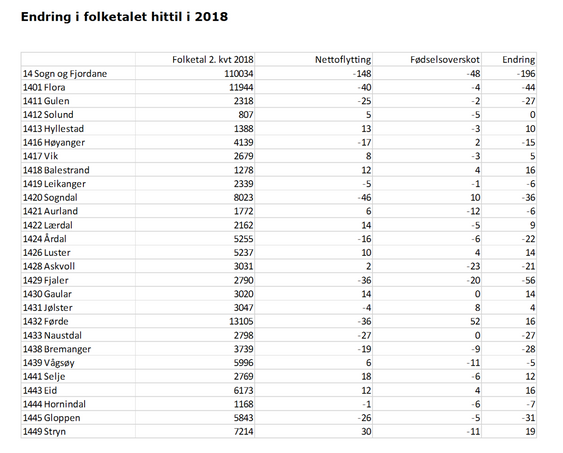The image size is (563, 453).
Task: Click the -196 Endring cell
Action: click(526, 74)
